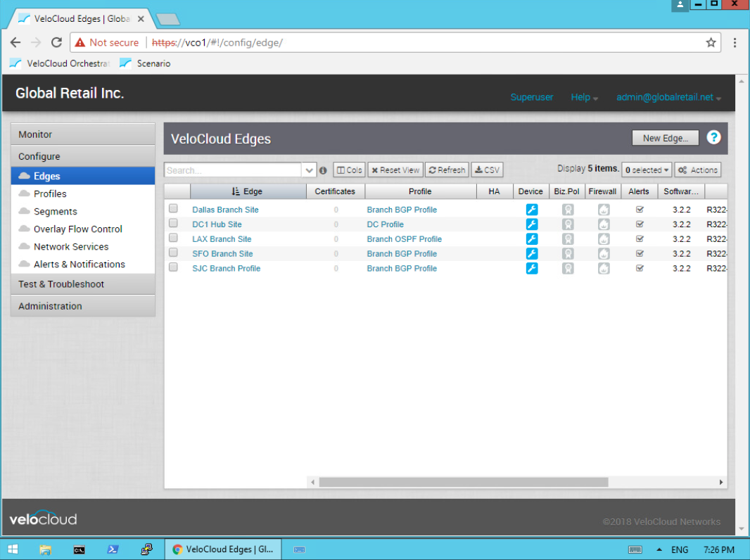Image resolution: width=750 pixels, height=560 pixels.
Task: Toggle Alerts checkmark for LAX Branch Site
Action: coord(640,239)
